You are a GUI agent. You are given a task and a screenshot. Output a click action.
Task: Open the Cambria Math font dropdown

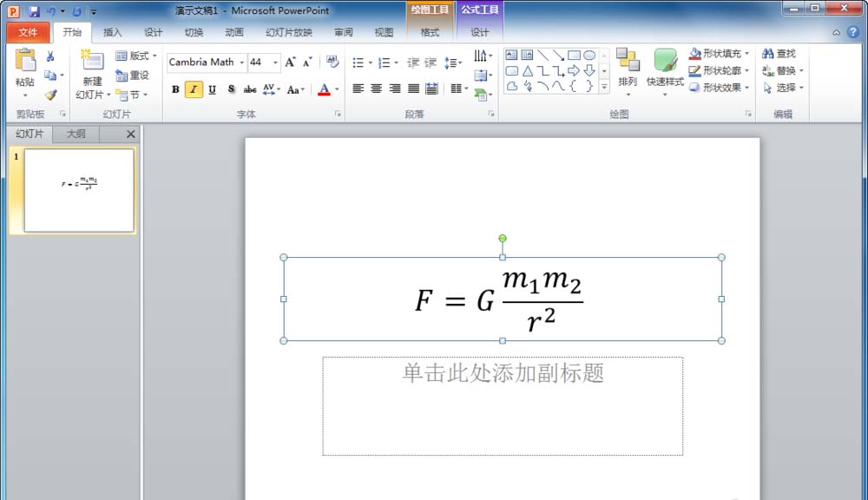coord(241,62)
